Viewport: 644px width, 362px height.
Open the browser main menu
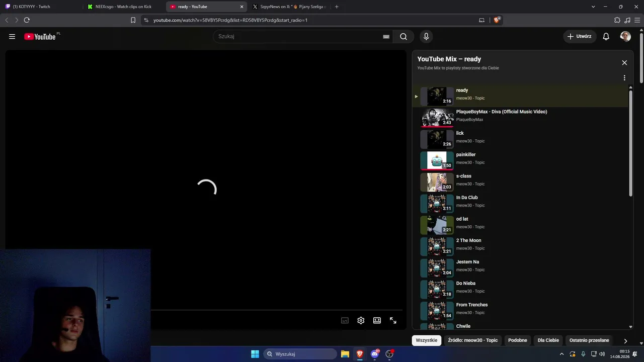[x=636, y=20]
